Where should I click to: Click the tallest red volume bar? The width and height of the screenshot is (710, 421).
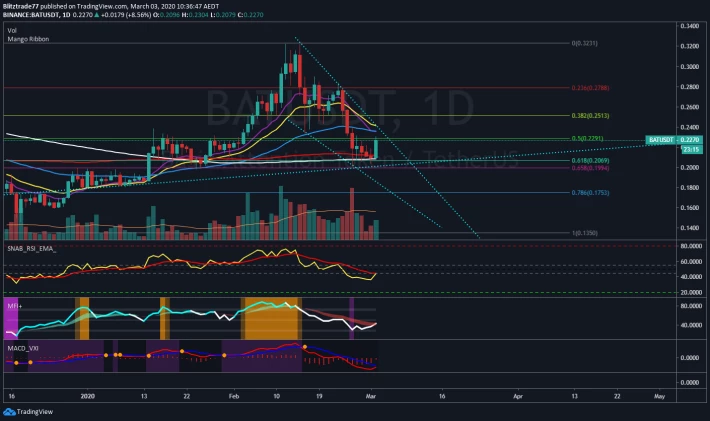pos(352,214)
